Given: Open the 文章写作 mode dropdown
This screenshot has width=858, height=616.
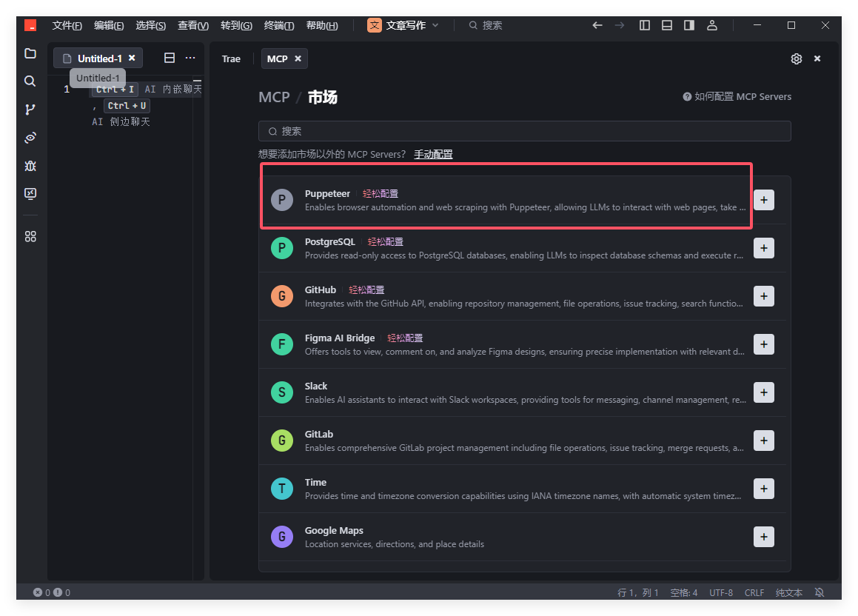Looking at the screenshot, I should pos(403,25).
